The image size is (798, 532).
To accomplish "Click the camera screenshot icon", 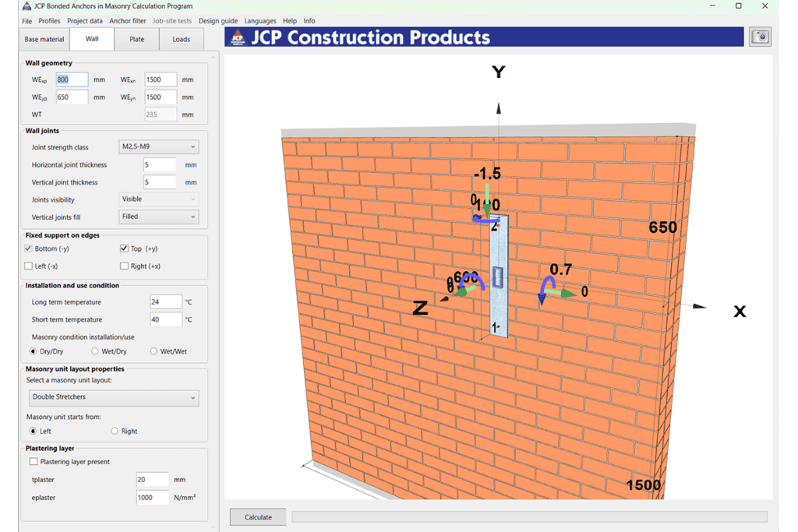I will [760, 37].
